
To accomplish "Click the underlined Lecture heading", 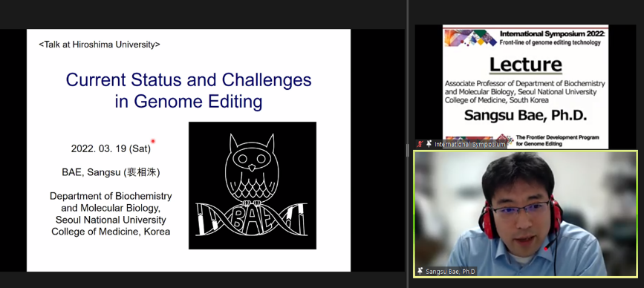I will pos(525,65).
